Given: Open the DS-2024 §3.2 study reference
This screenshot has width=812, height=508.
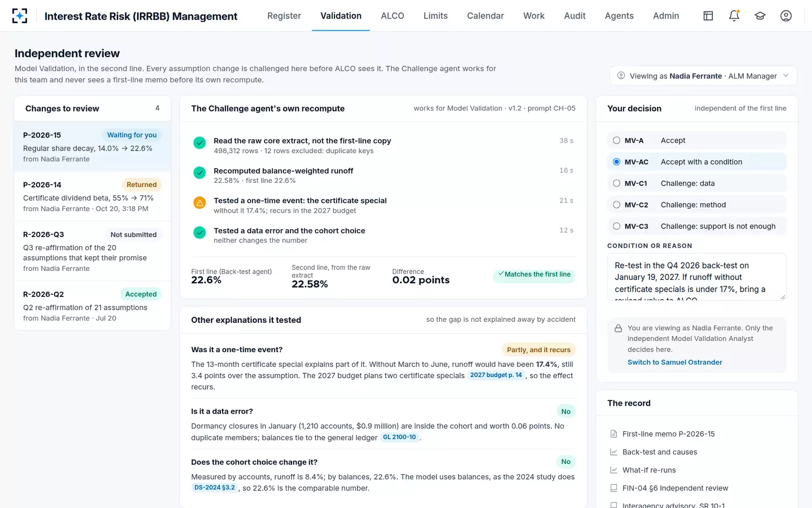Looking at the screenshot, I should [x=214, y=488].
